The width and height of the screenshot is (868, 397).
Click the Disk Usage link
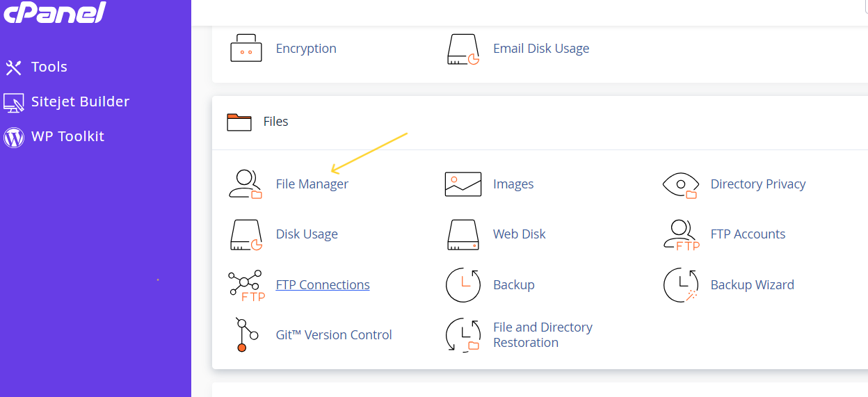click(307, 234)
